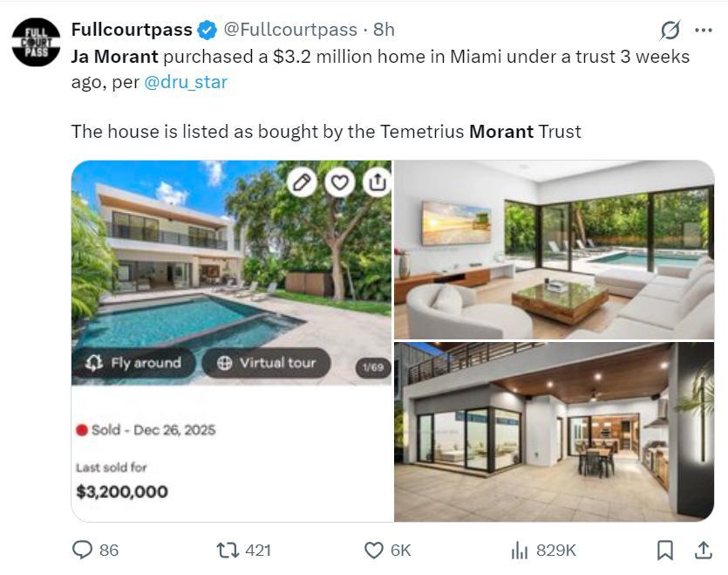728x575 pixels.
Task: Repost the tweet using the retweet icon
Action: tap(227, 550)
